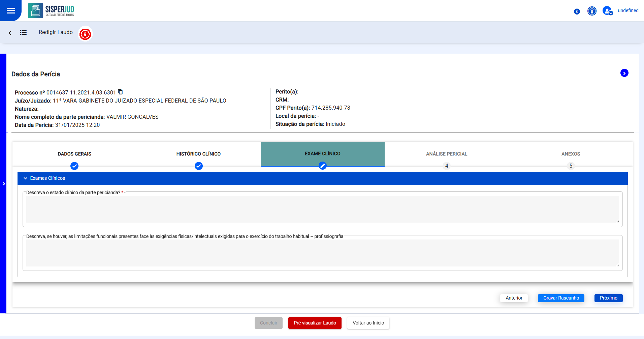Expand Dados da Perícia with round arrow
The height and width of the screenshot is (339, 644).
624,73
